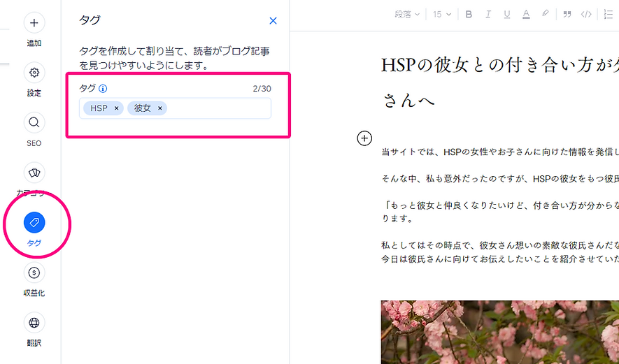Select the HSP tag chip label

pyautogui.click(x=99, y=108)
